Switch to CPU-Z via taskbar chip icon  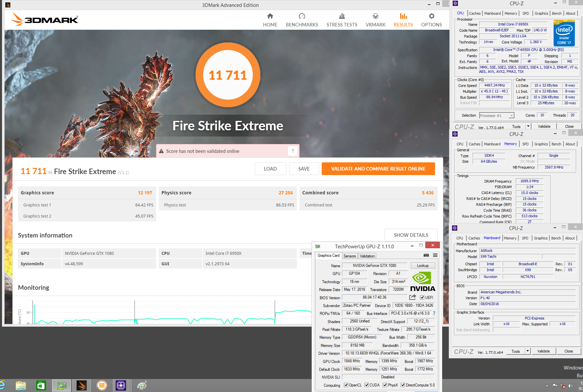click(121, 385)
